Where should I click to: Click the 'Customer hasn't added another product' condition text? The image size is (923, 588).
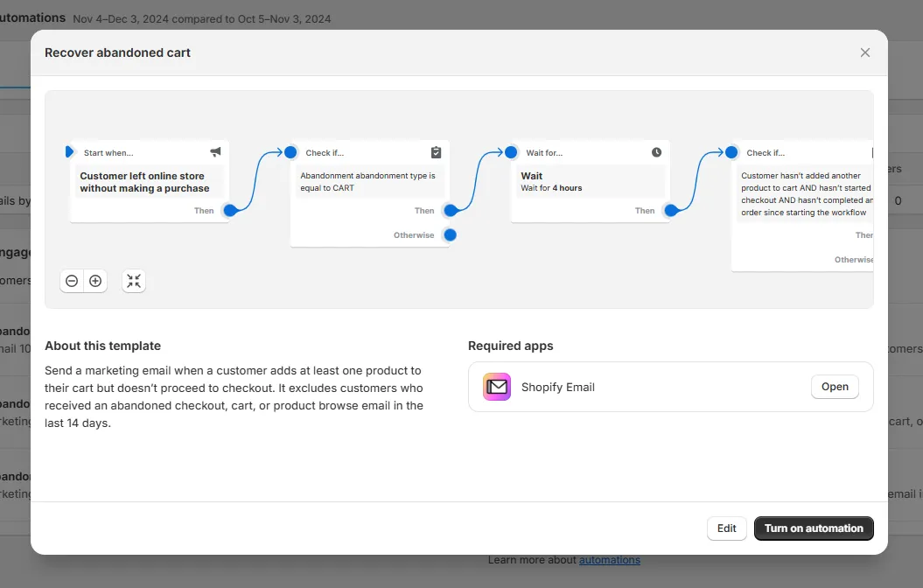point(807,193)
